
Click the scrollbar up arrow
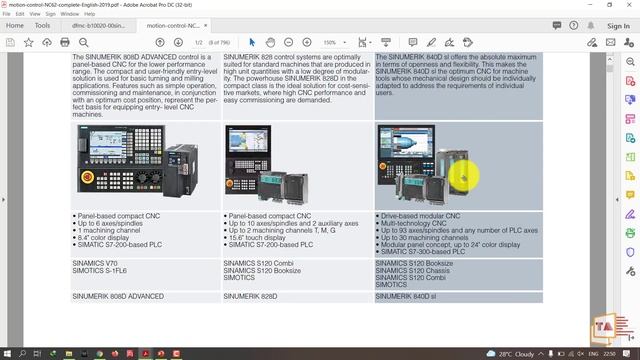click(610, 60)
